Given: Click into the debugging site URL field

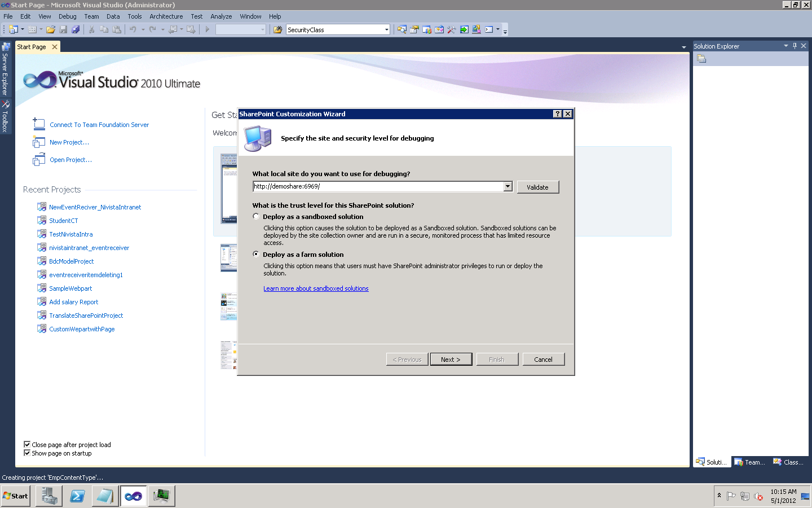Looking at the screenshot, I should click(x=378, y=186).
